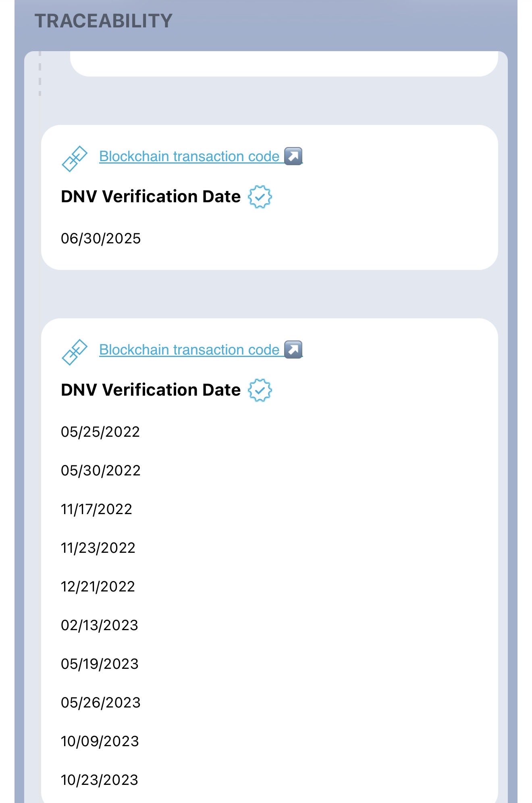
Task: Choose the 02/13/2023 verification date
Action: (100, 625)
